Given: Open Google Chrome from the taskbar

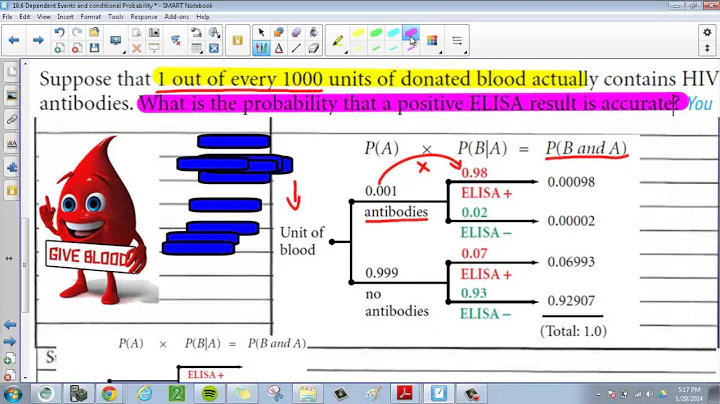Looking at the screenshot, I should click(x=109, y=393).
